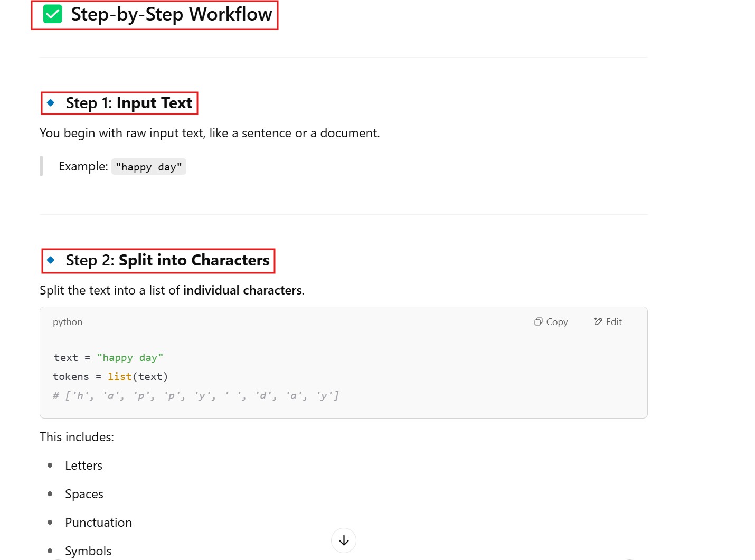
Task: Click the text = "happy day" code line
Action: click(x=108, y=358)
